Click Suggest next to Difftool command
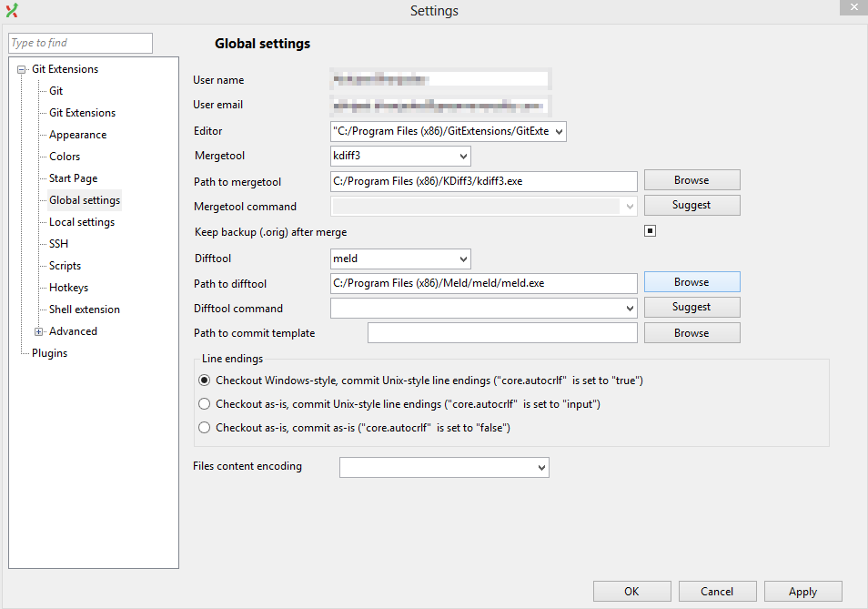868x609 pixels. click(x=691, y=308)
